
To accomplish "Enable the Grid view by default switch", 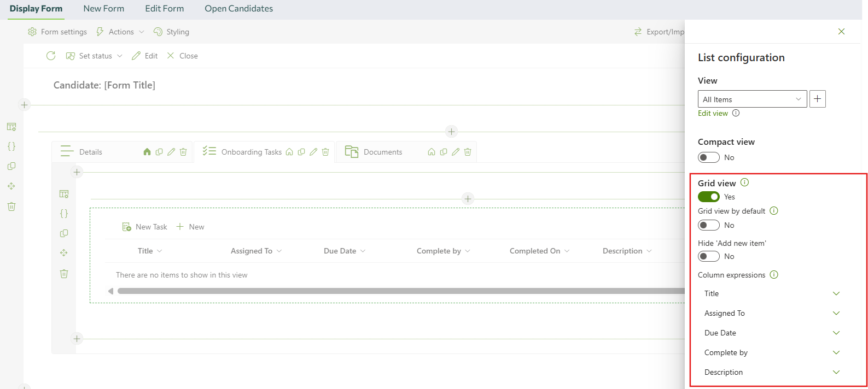I will [709, 225].
